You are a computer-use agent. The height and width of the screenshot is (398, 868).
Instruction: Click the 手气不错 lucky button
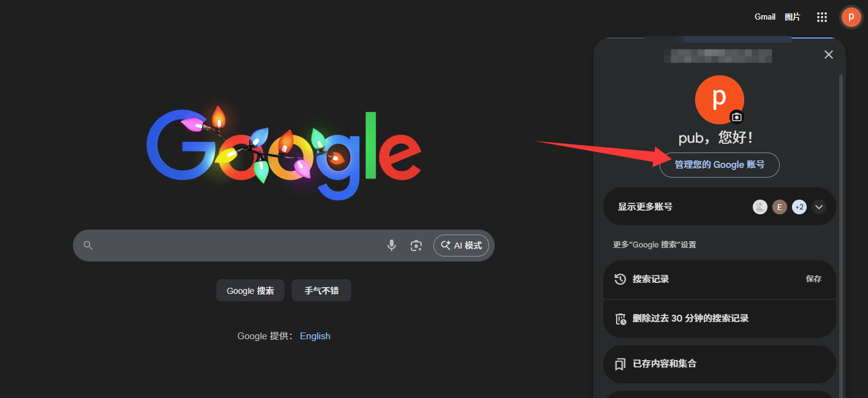tap(321, 291)
